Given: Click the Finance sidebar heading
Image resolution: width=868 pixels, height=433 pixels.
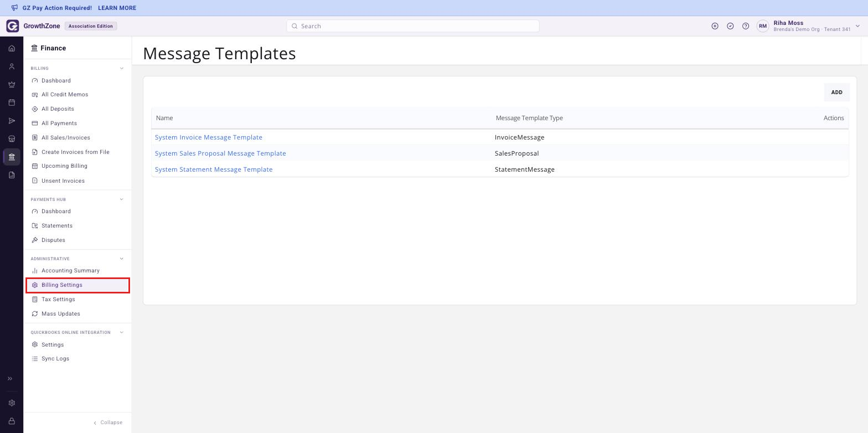Looking at the screenshot, I should pos(49,48).
